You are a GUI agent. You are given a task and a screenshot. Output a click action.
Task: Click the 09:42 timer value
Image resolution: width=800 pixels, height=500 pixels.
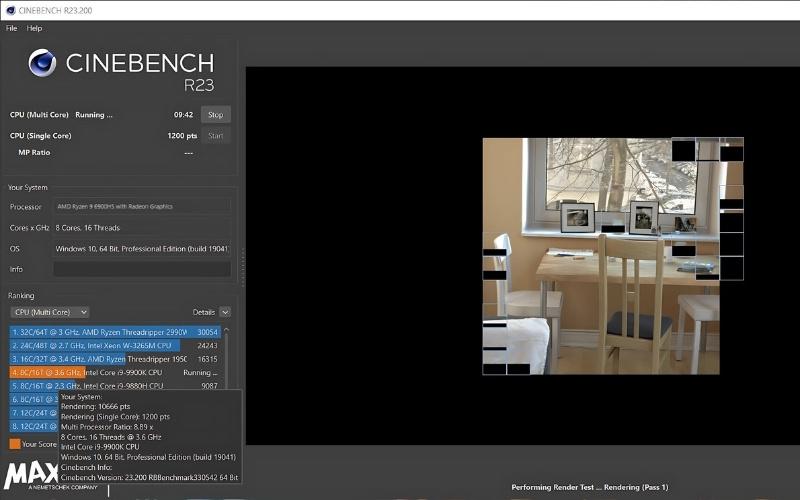tap(183, 115)
